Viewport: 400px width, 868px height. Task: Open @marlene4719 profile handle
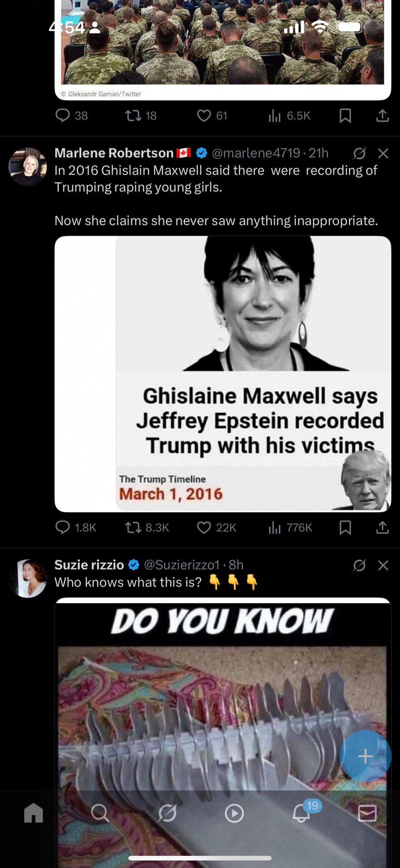pos(256,153)
